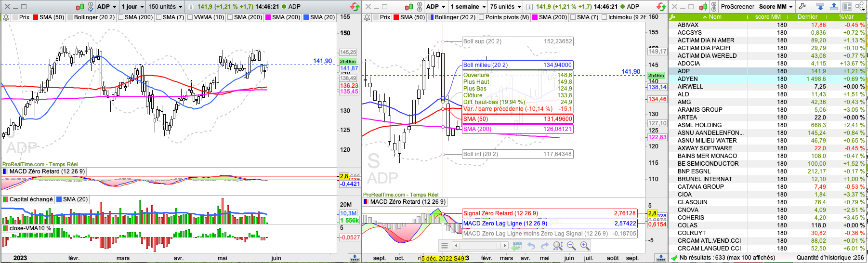868x263 pixels.
Task: Toggle SMA (7) checkbox in daily chart
Action: [158, 17]
